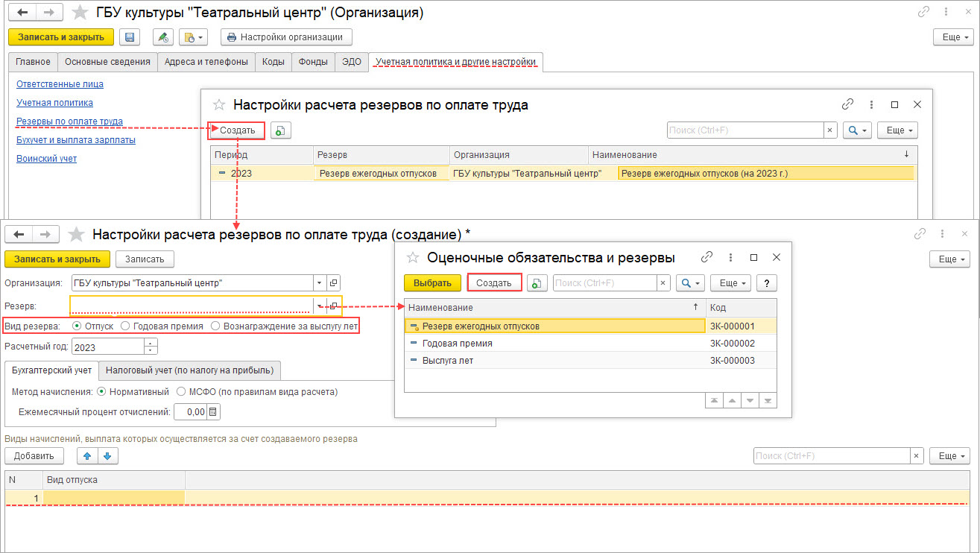Click Записать button in creation form

pyautogui.click(x=145, y=259)
